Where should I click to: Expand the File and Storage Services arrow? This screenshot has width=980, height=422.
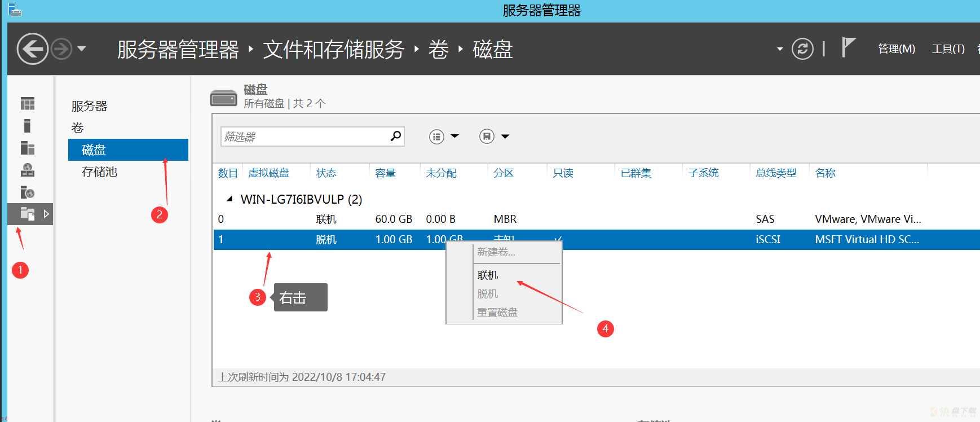point(46,214)
